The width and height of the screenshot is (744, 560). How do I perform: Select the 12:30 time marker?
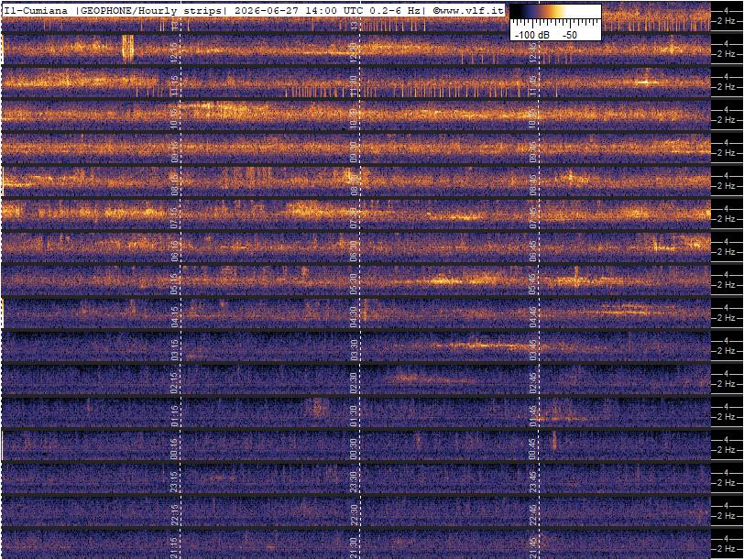(x=353, y=51)
